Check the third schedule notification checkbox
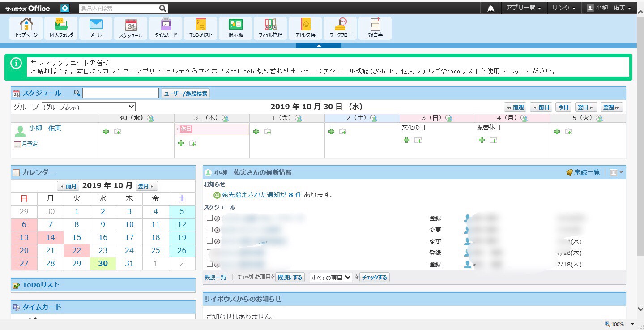 click(209, 241)
